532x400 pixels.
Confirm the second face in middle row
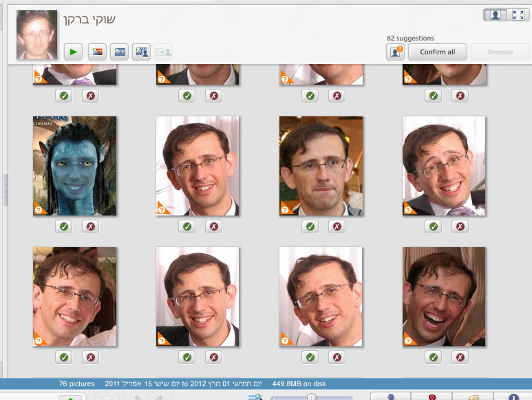[x=187, y=226]
